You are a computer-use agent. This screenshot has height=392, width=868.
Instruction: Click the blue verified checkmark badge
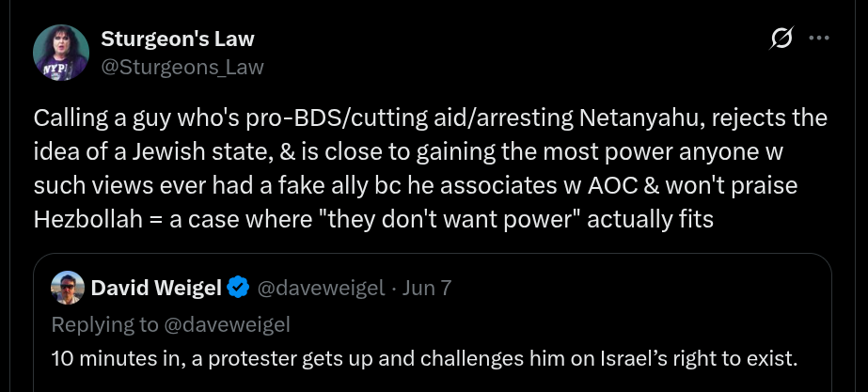tap(239, 288)
